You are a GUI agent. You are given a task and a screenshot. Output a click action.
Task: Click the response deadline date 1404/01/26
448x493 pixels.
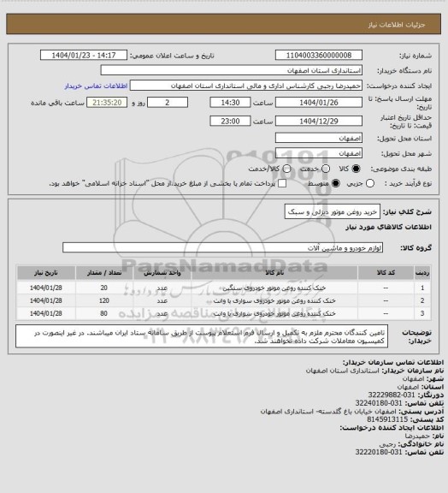point(319,103)
